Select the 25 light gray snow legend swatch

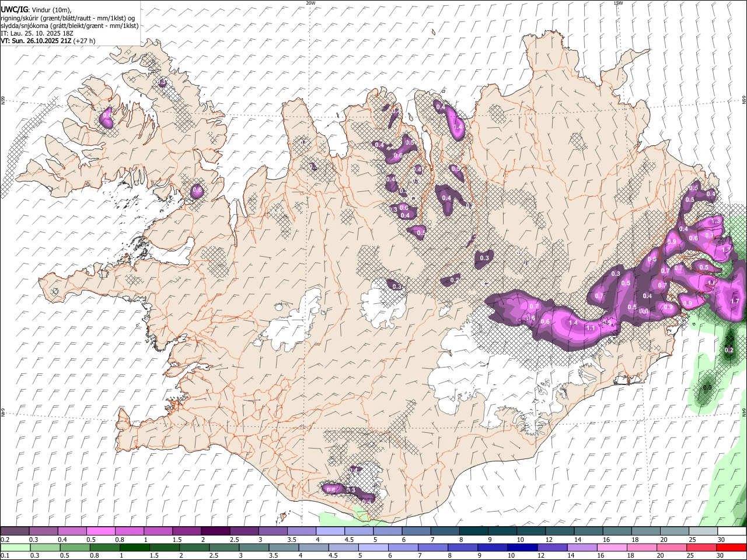[x=704, y=531]
